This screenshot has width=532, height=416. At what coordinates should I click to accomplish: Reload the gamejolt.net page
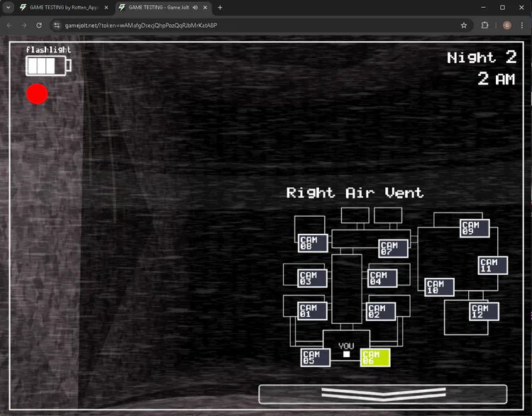point(39,26)
